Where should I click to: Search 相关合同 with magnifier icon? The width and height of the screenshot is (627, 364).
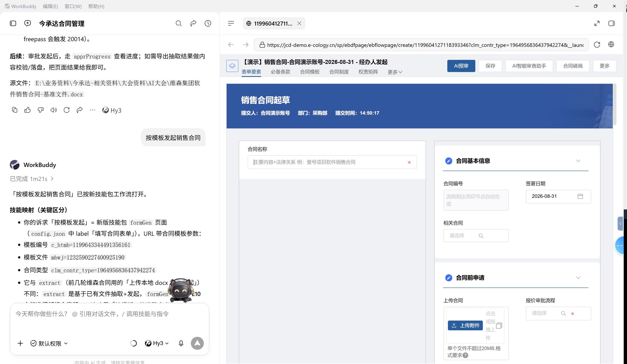pos(481,236)
